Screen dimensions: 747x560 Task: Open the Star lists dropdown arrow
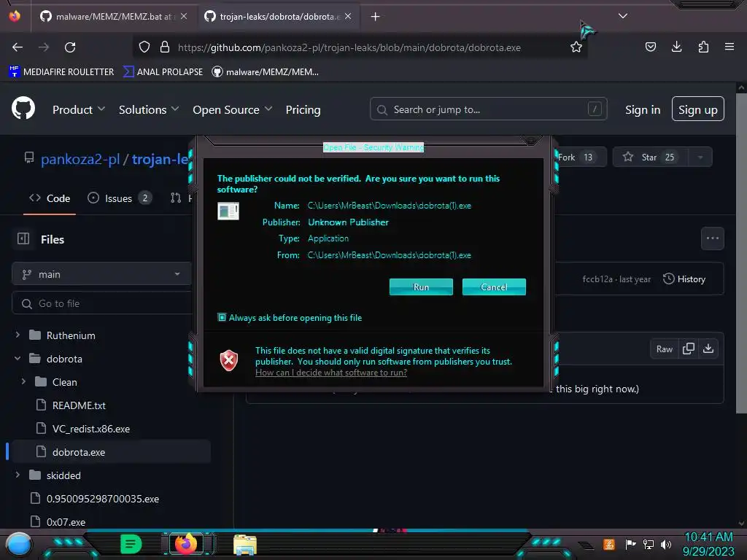(700, 157)
